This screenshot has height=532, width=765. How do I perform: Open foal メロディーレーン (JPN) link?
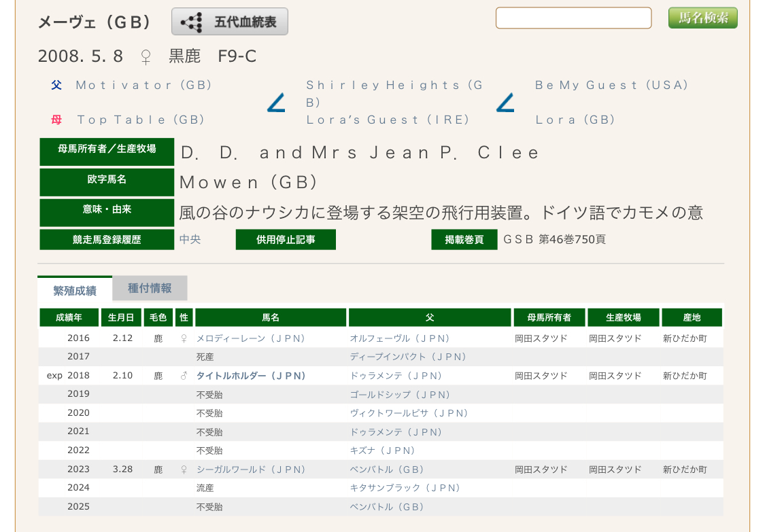pyautogui.click(x=251, y=338)
